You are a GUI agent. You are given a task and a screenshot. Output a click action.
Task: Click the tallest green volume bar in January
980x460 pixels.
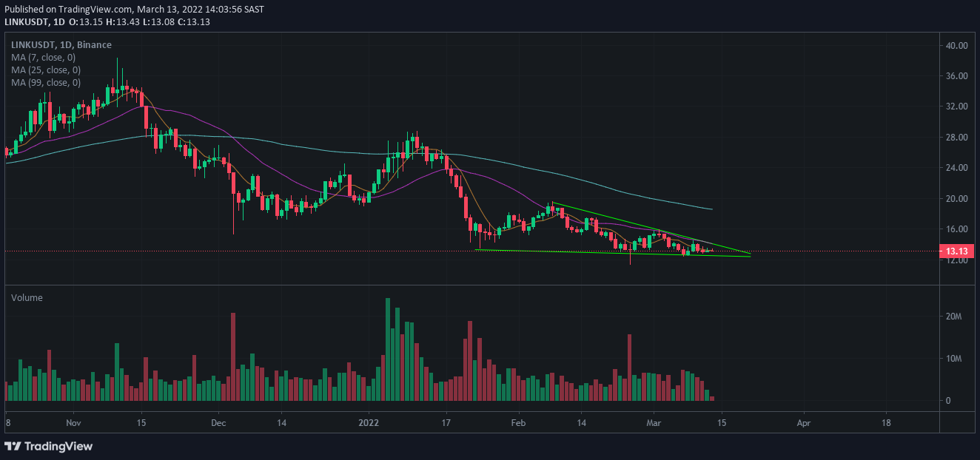click(x=388, y=350)
